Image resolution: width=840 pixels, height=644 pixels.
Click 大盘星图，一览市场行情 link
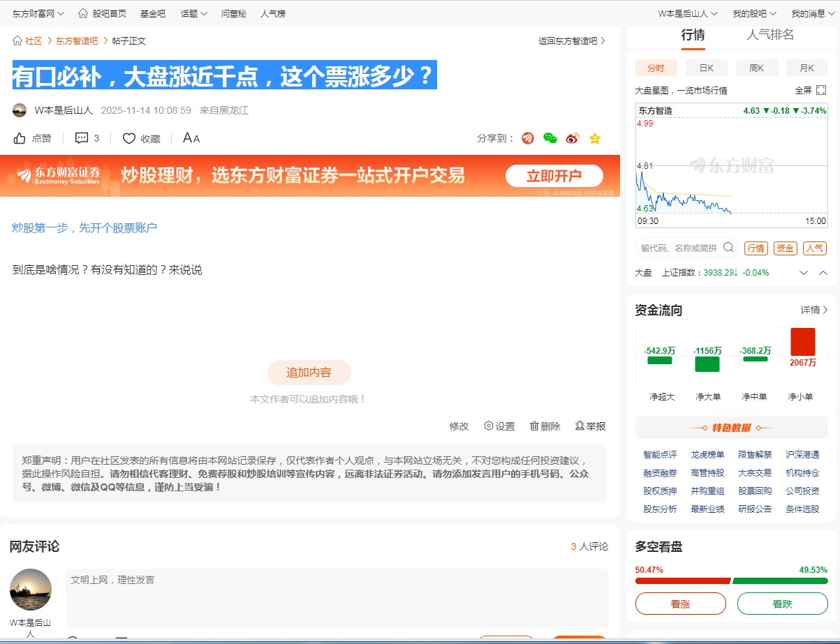tap(681, 90)
